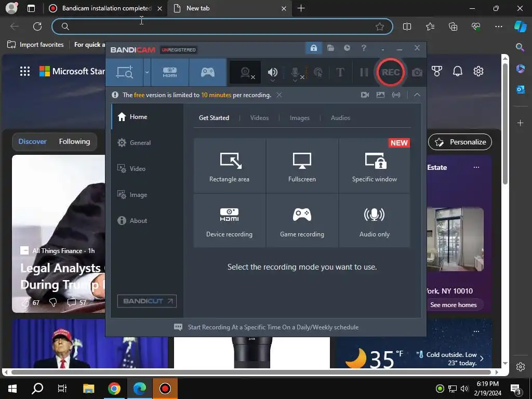Start recording with the REC button

click(x=391, y=72)
